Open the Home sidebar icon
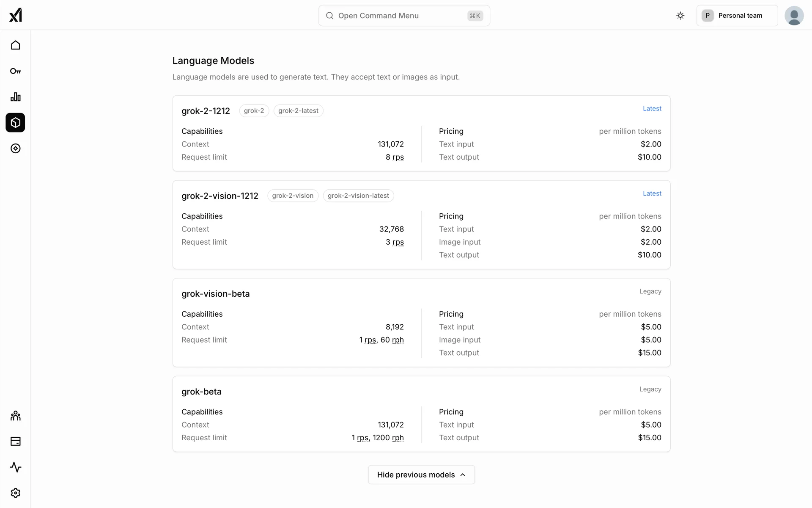Image resolution: width=812 pixels, height=508 pixels. [x=16, y=45]
